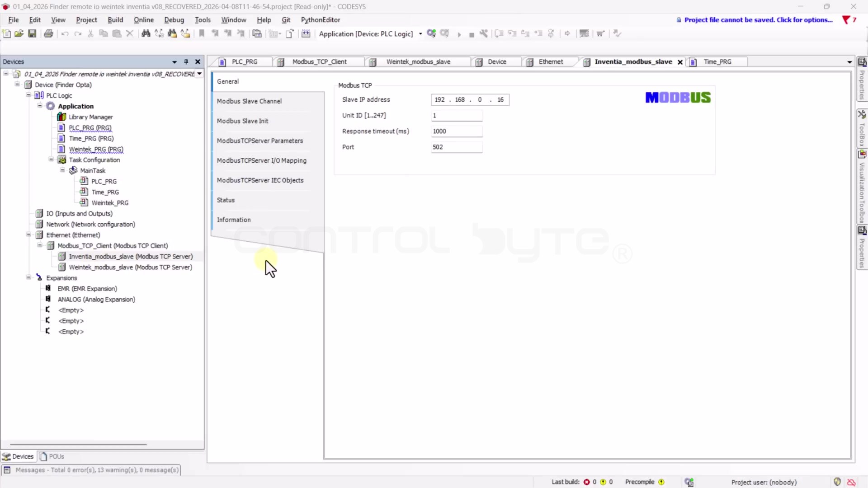Open the Project menu
Viewport: 868px width, 488px height.
(x=86, y=20)
